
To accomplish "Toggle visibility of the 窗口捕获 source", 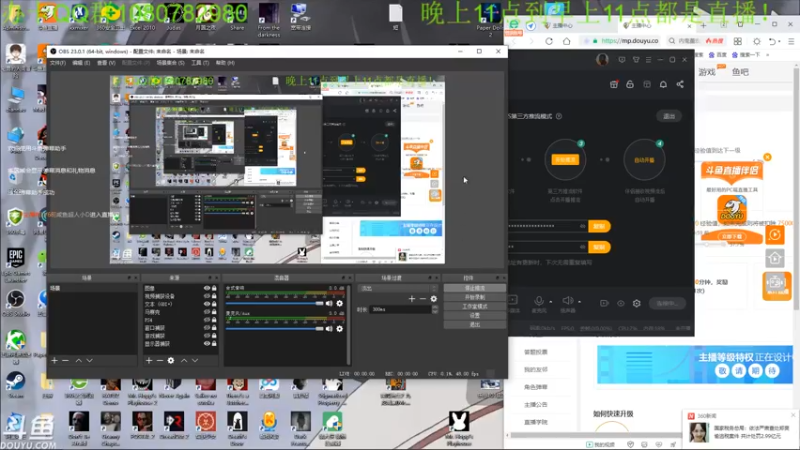I will tap(207, 328).
